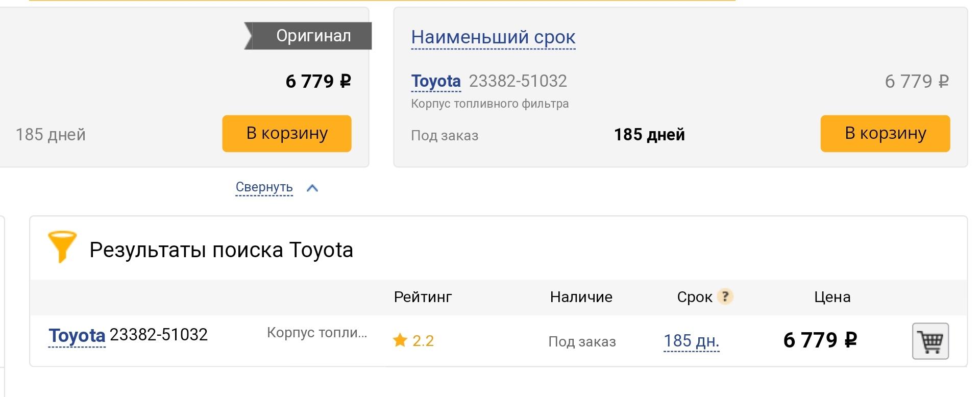
Task: Click Корпус топливного фильтра description text
Action: [x=489, y=104]
